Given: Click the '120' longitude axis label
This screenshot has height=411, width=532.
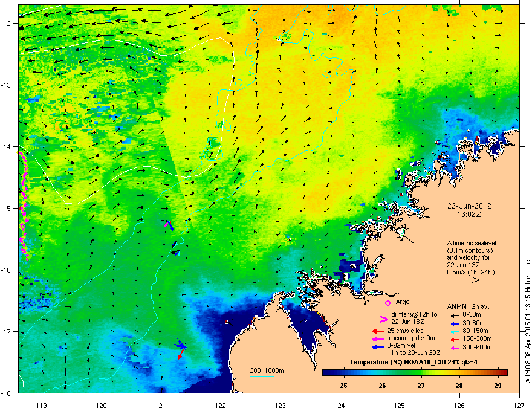Looking at the screenshot, I should [102, 405].
